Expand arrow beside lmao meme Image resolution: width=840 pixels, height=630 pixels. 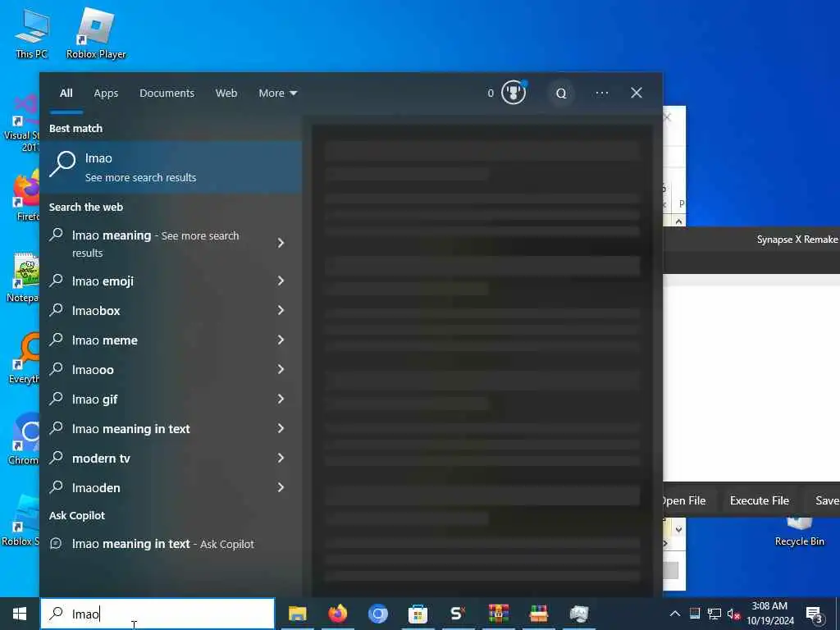[281, 340]
